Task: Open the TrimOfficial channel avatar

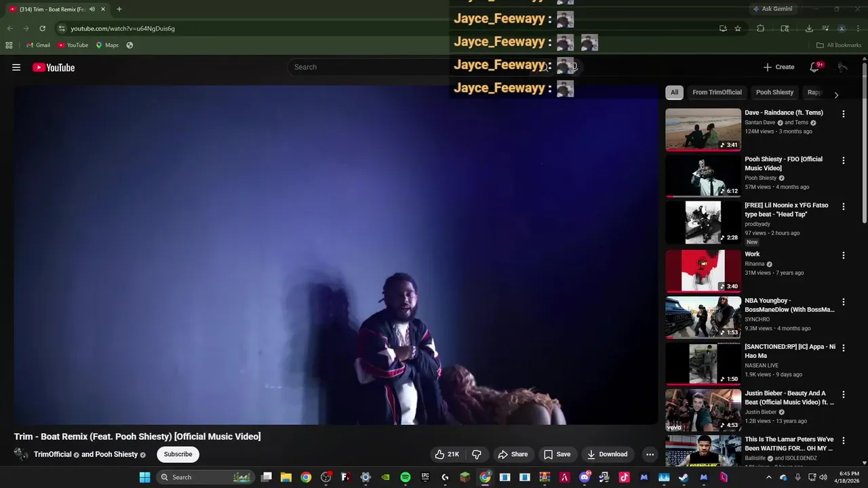Action: [x=21, y=454]
